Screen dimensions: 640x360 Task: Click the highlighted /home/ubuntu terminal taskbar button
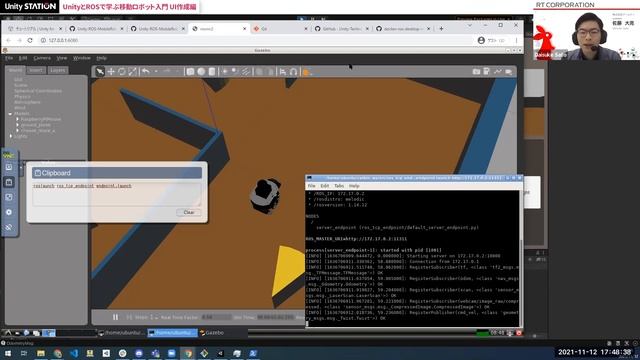173,333
